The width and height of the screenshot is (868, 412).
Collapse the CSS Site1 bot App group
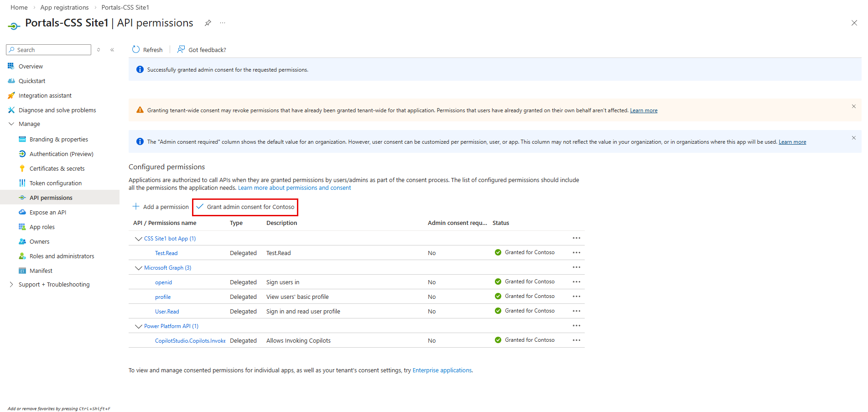coord(138,239)
